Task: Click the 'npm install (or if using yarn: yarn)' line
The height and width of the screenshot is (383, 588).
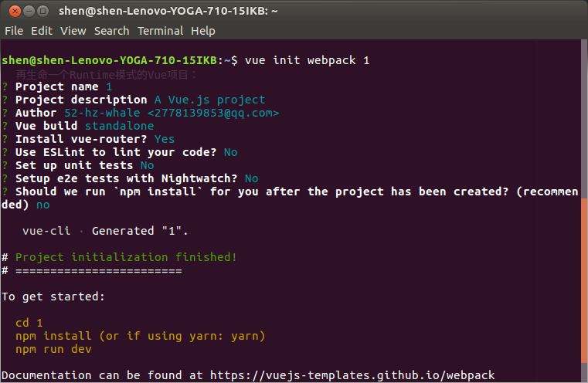Action: pyautogui.click(x=141, y=336)
